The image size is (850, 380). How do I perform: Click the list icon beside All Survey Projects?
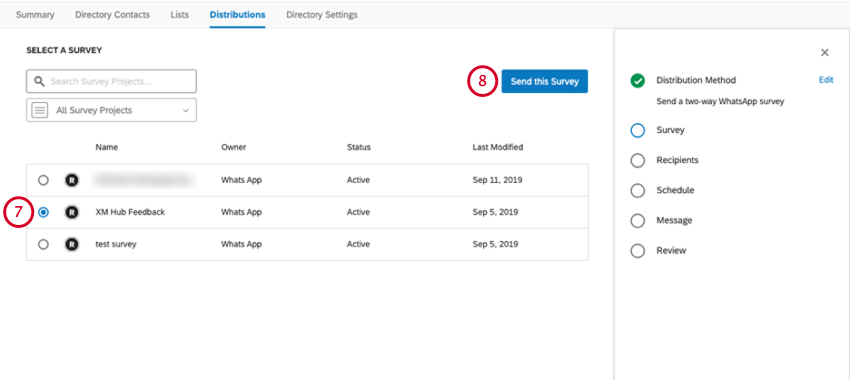[40, 110]
